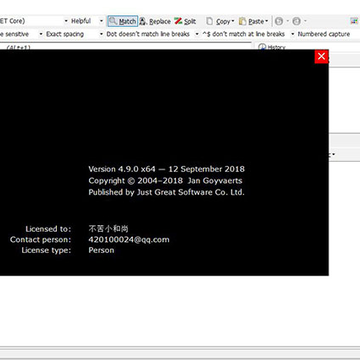Viewport: 360px width, 360px height.
Task: Click the Version 4.9.0 x64 text line
Action: coord(166,169)
